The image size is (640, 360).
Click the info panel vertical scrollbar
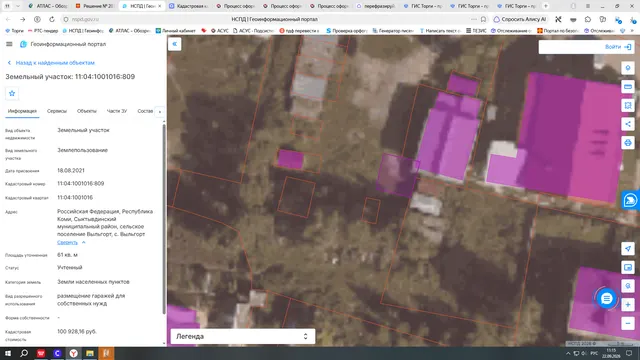point(164,218)
